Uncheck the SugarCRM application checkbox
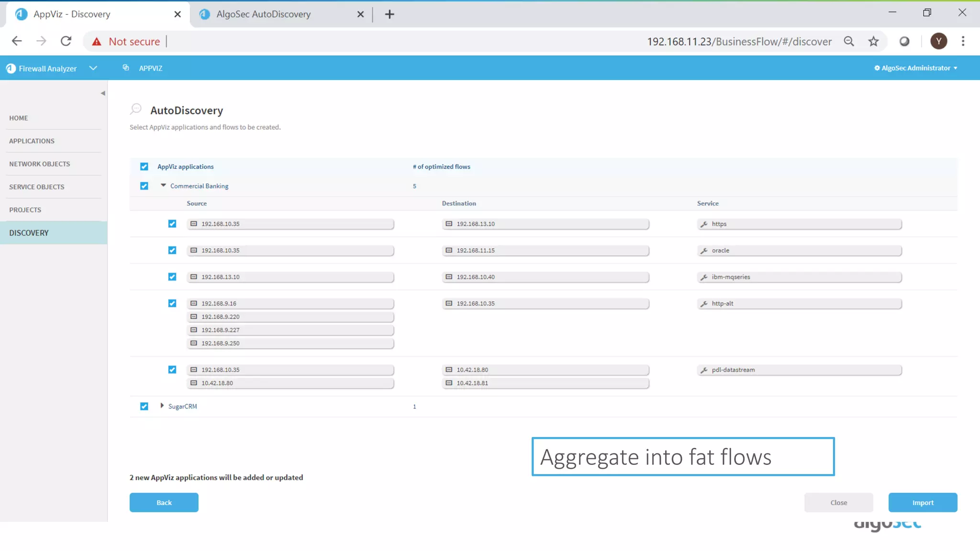Image resolution: width=980 pixels, height=551 pixels. (x=144, y=406)
